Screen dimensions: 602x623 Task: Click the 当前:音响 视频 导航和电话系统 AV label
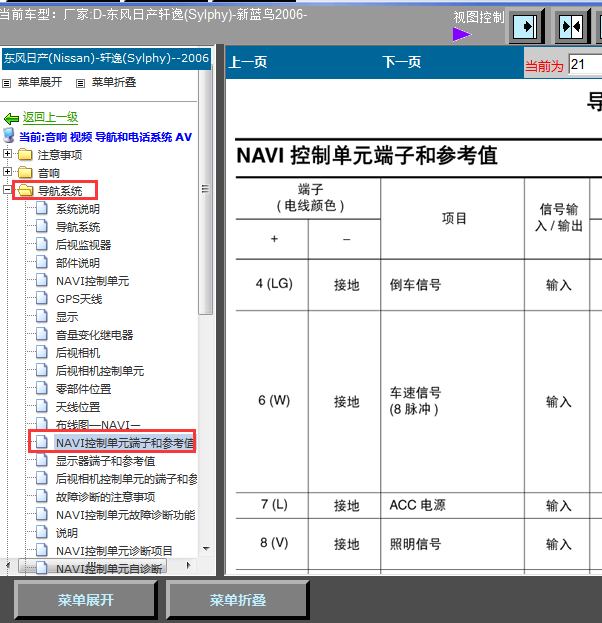pos(106,137)
